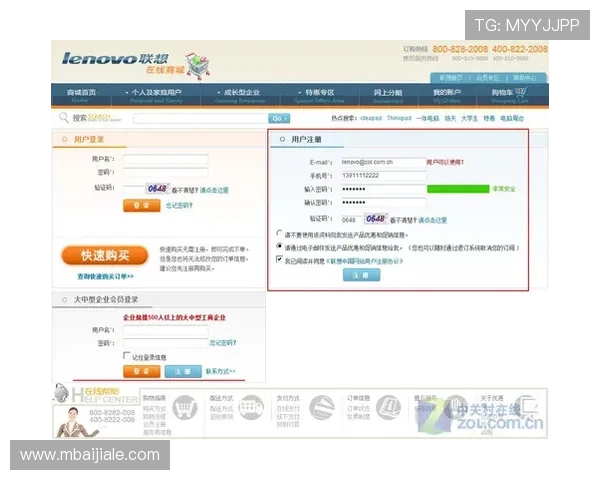The width and height of the screenshot is (600, 480).
Task: Click the 订单状态 footer link
Action: tap(358, 408)
